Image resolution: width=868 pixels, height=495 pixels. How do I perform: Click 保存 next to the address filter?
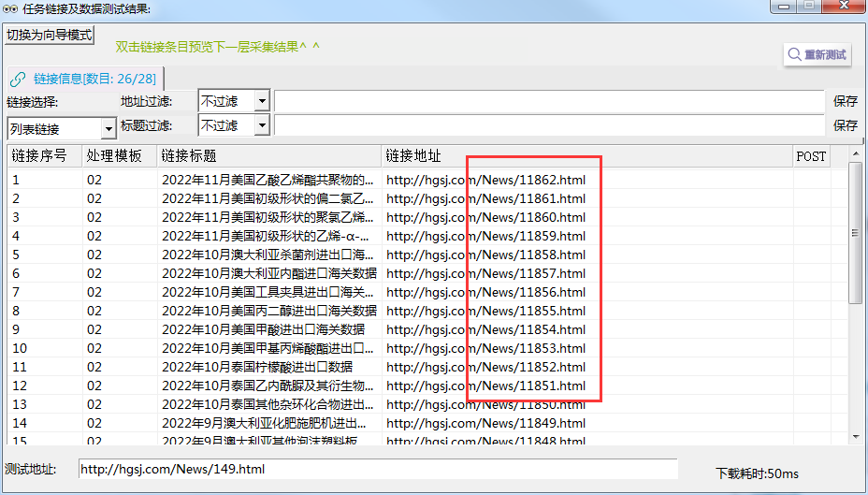(846, 101)
